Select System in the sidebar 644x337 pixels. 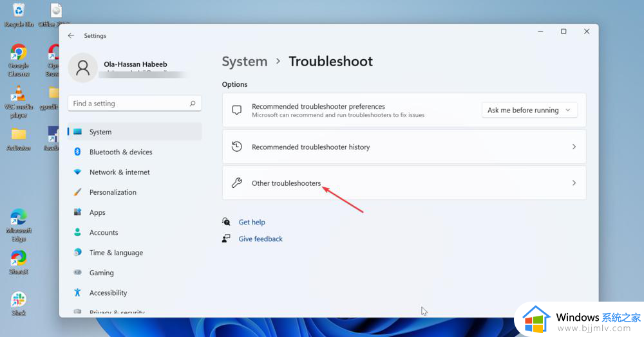[135, 132]
